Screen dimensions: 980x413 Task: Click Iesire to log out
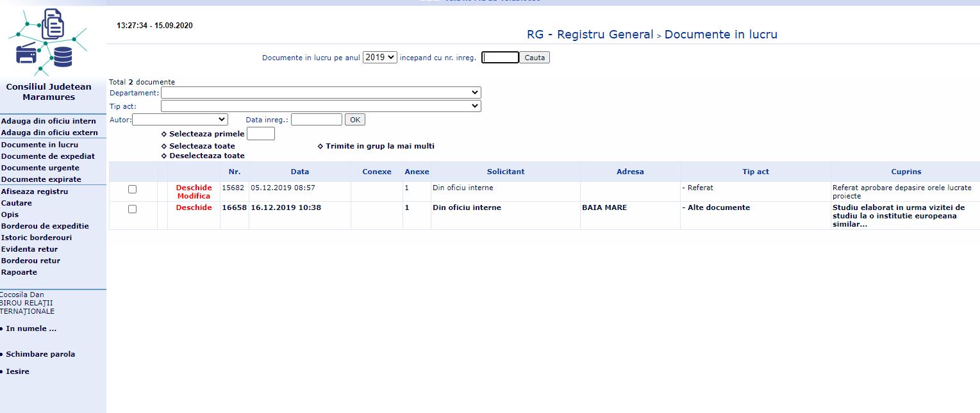click(17, 371)
